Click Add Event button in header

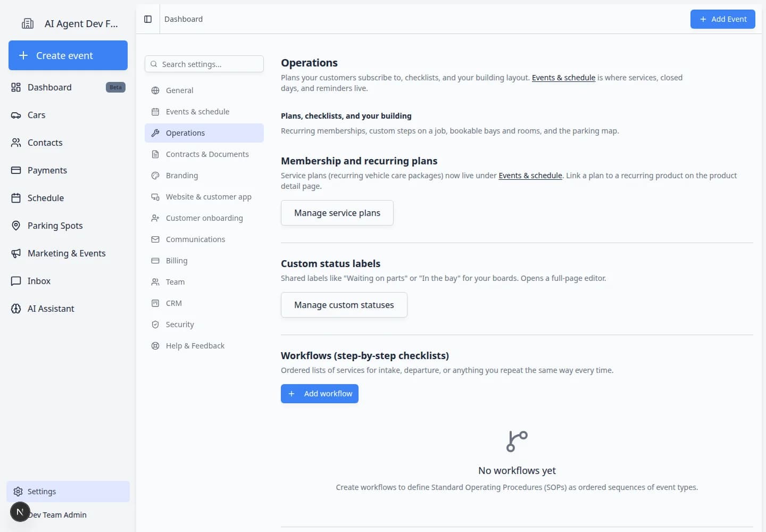(x=723, y=19)
